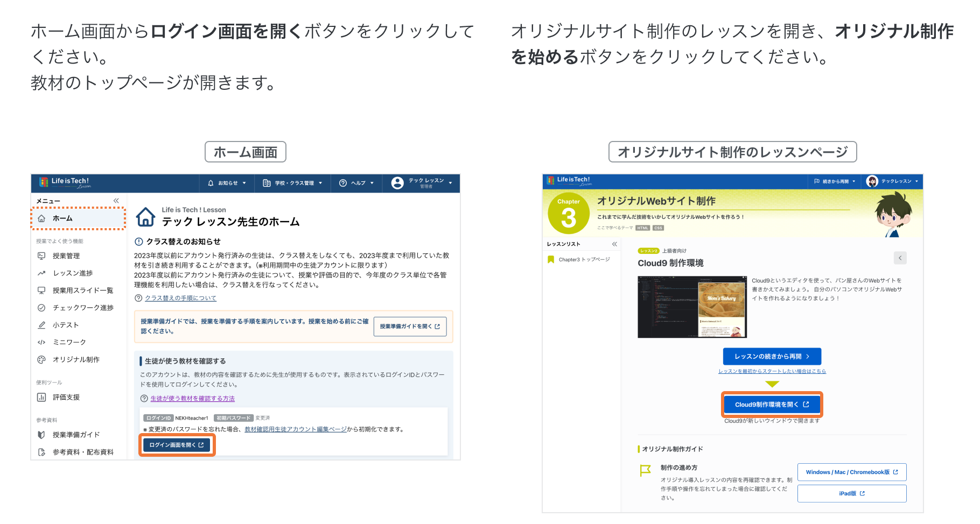Open 授業管理 from the sidebar
This screenshot has height=524, width=980.
[x=66, y=256]
